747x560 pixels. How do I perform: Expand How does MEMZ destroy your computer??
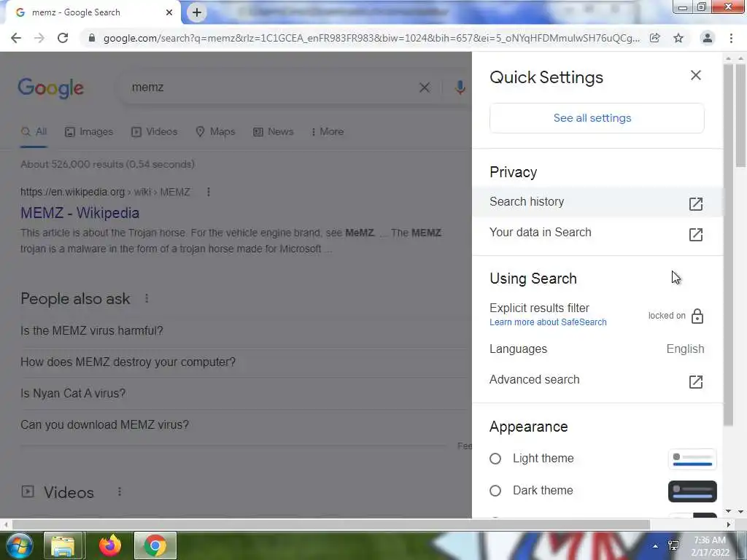point(245,362)
